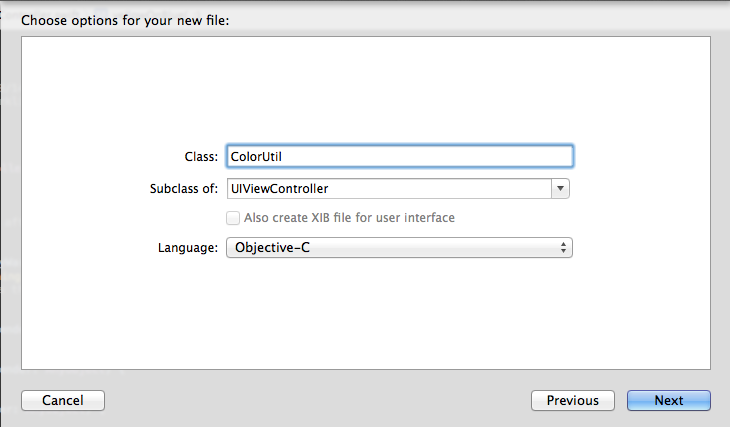Click the Language: label

188,248
